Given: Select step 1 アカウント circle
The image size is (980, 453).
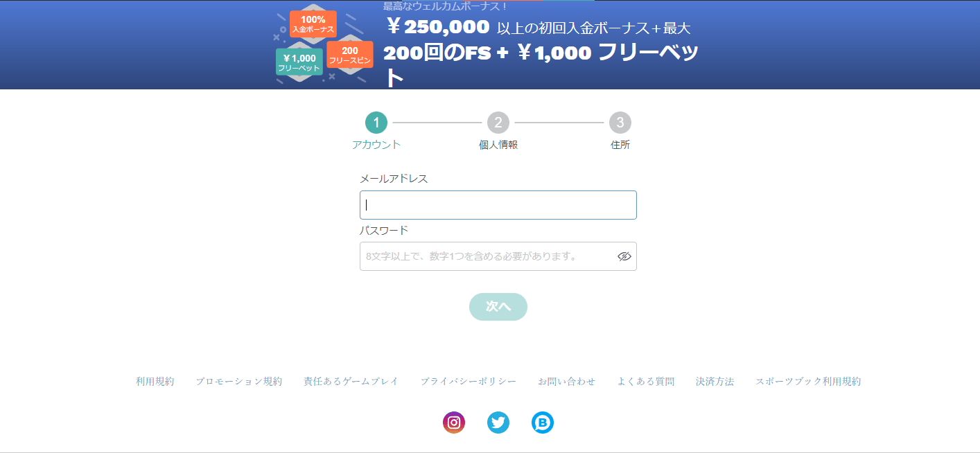Looking at the screenshot, I should 376,123.
